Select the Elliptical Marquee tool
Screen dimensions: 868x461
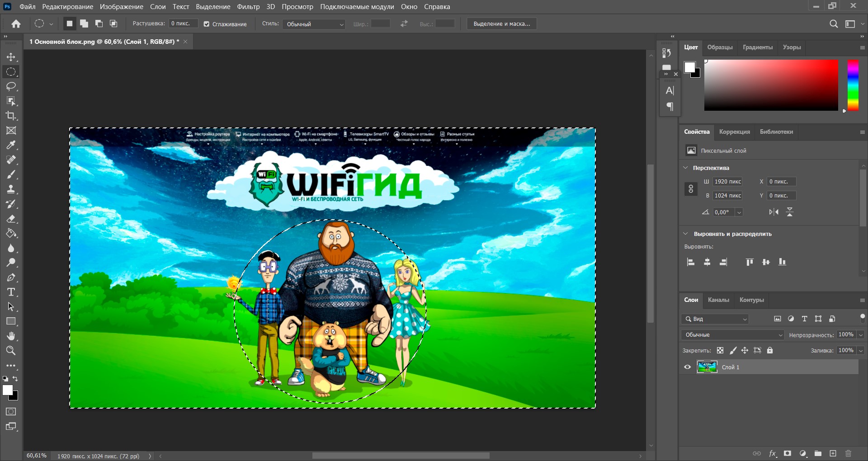[11, 71]
